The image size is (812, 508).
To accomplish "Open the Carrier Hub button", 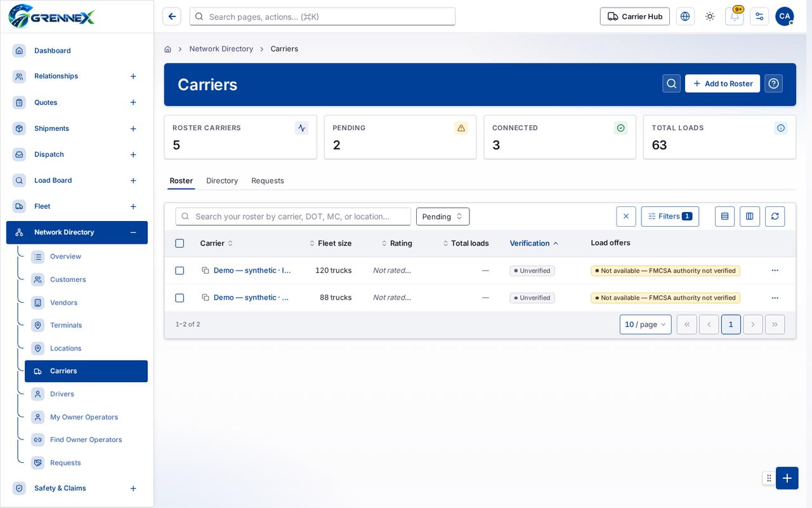I will pyautogui.click(x=635, y=17).
